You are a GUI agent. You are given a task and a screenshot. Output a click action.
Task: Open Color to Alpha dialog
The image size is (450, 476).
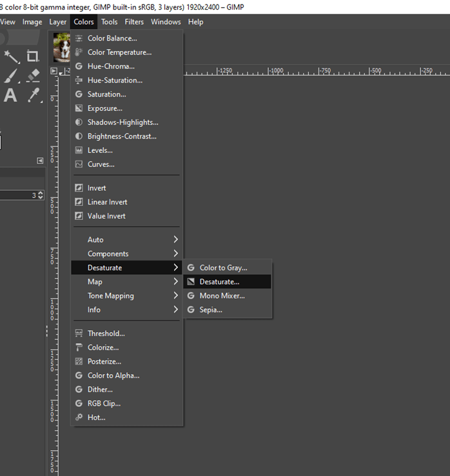click(127, 375)
